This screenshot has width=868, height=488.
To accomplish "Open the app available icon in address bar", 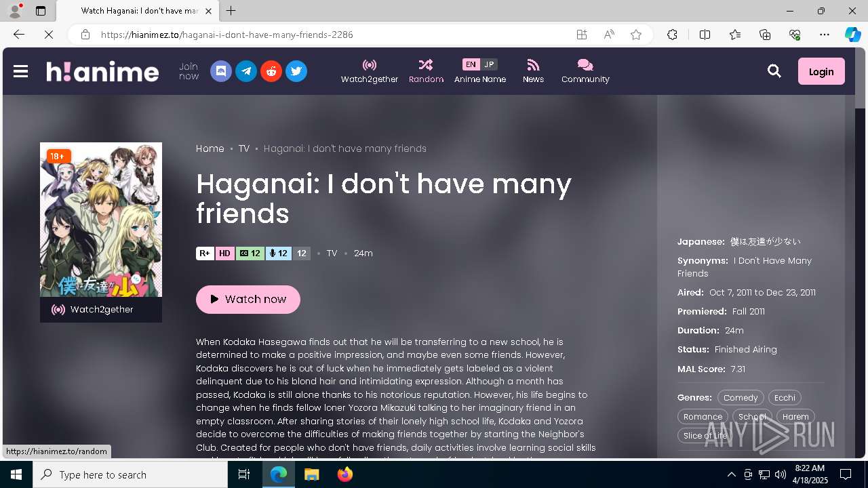I will [x=581, y=35].
